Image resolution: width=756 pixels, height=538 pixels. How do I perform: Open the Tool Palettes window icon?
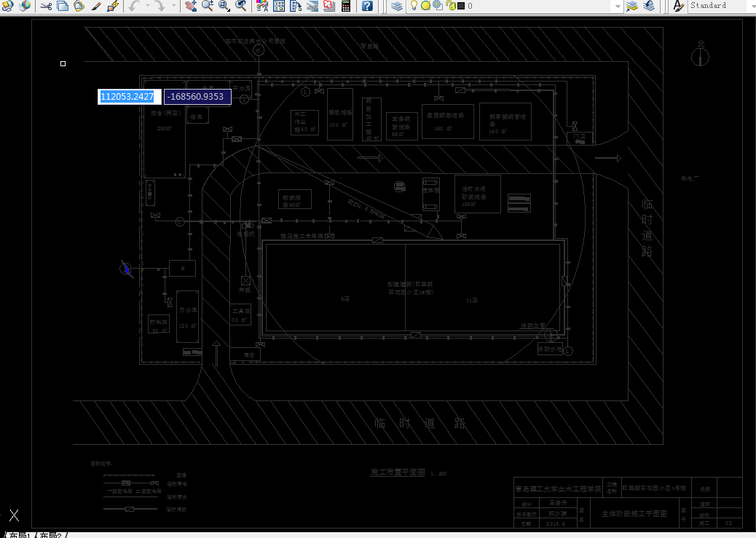point(296,6)
